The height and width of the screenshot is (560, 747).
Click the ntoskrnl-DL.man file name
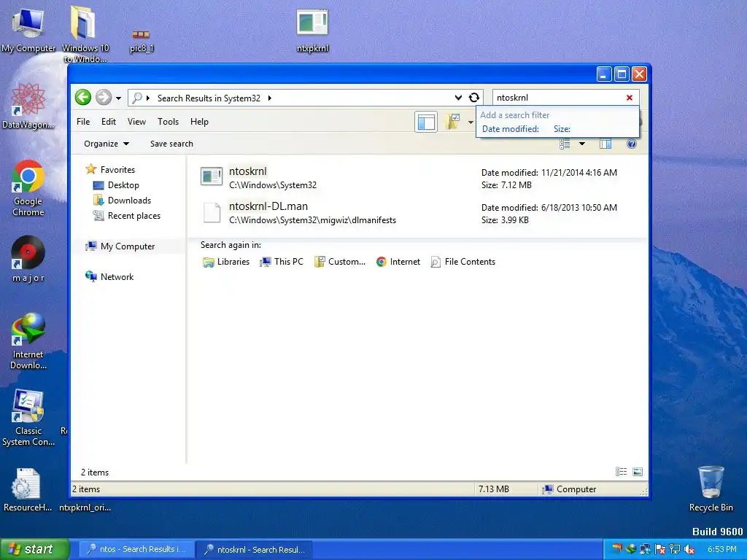coord(268,206)
